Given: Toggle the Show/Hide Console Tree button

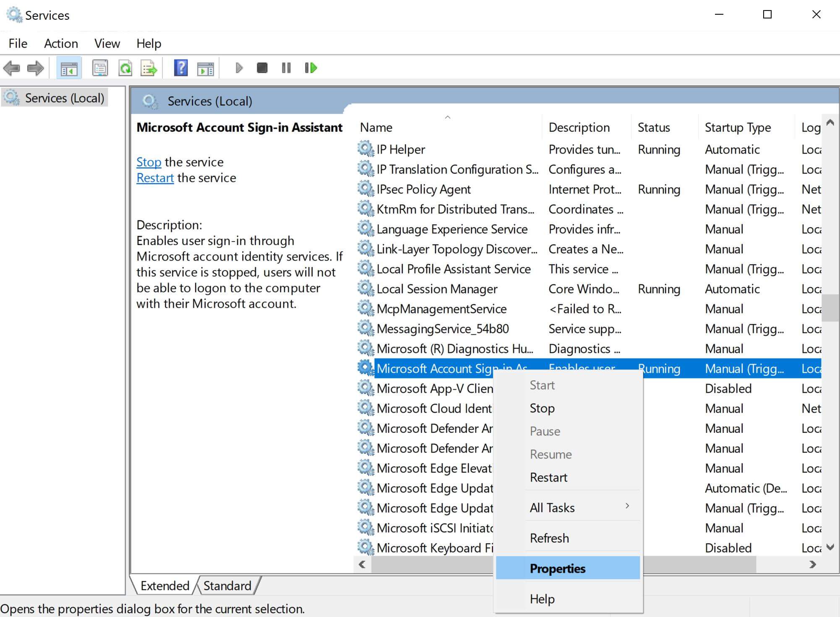Looking at the screenshot, I should pos(69,68).
